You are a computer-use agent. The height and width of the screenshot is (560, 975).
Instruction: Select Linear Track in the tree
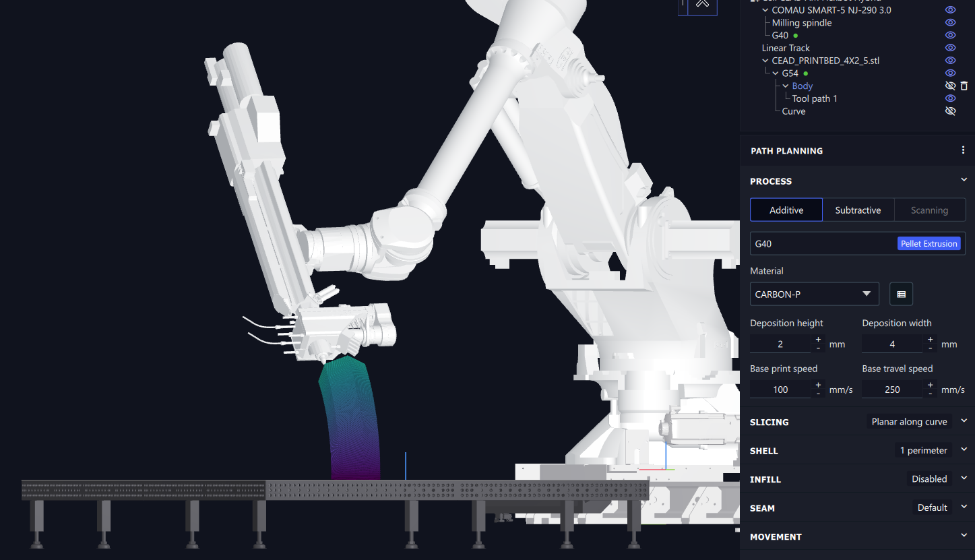tap(786, 48)
